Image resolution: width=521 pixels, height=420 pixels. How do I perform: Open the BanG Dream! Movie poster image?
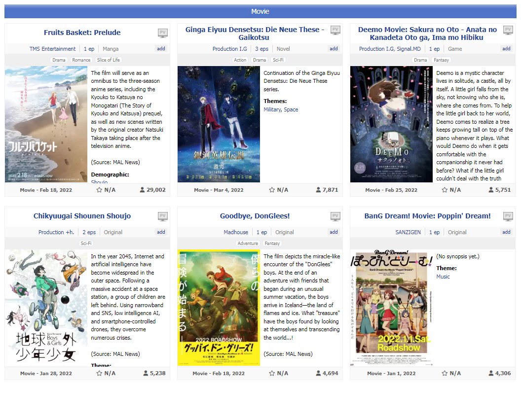coord(391,308)
